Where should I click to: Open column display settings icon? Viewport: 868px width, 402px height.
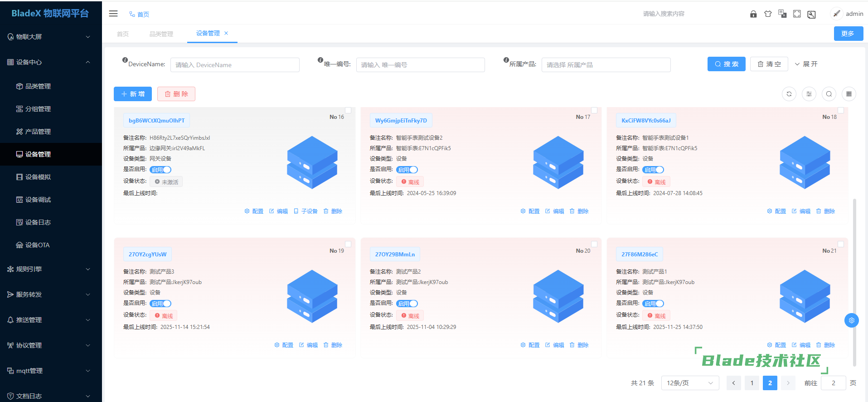(x=809, y=94)
